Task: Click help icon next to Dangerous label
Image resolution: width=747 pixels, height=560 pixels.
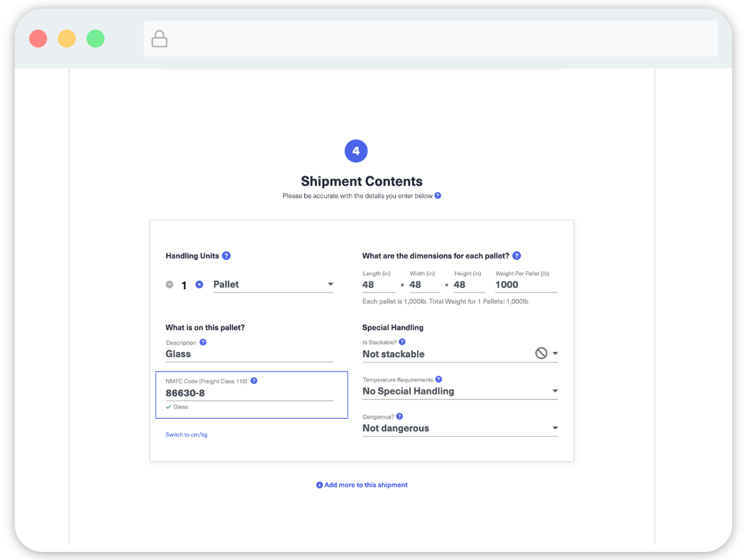Action: (x=400, y=417)
